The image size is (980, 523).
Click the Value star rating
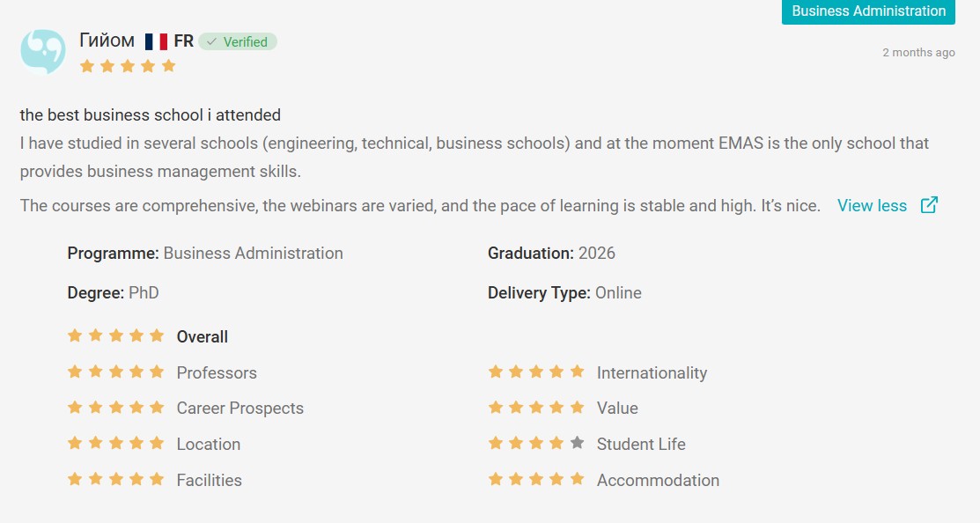[x=536, y=408]
